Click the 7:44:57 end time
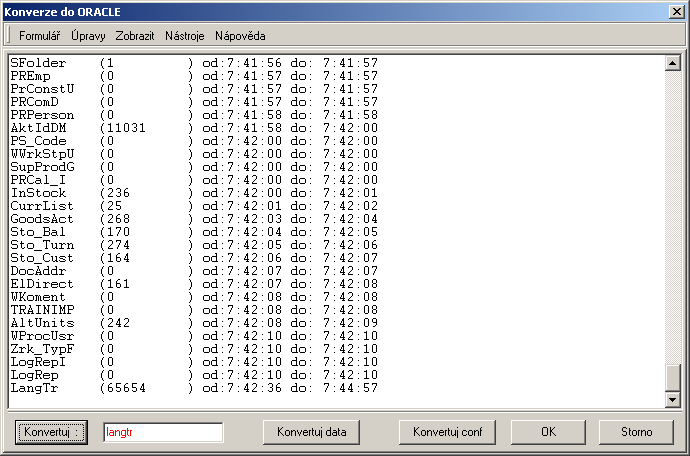This screenshot has width=690, height=456. (350, 388)
